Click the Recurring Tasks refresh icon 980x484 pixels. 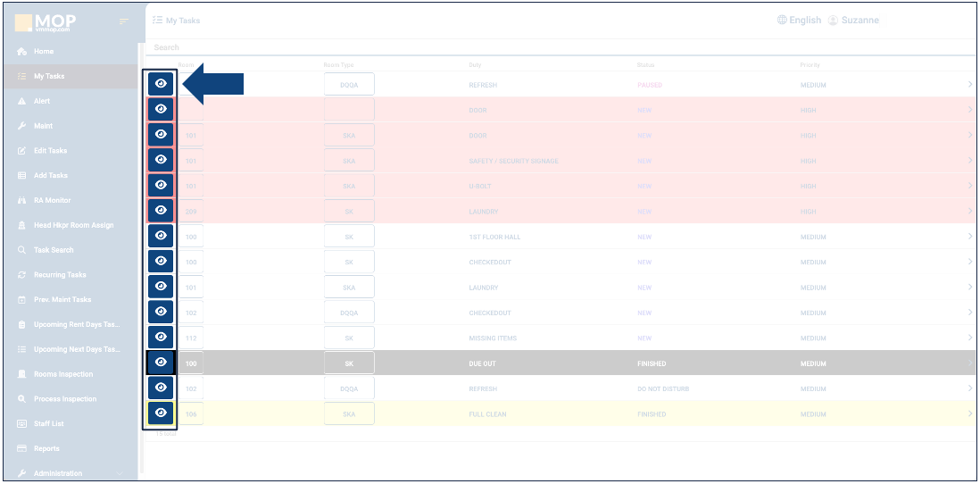tap(21, 275)
